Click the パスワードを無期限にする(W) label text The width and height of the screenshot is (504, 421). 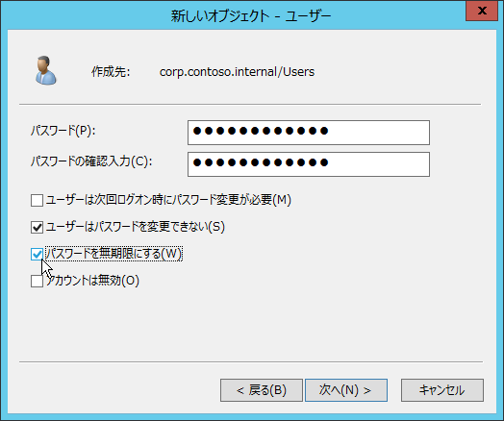(113, 254)
